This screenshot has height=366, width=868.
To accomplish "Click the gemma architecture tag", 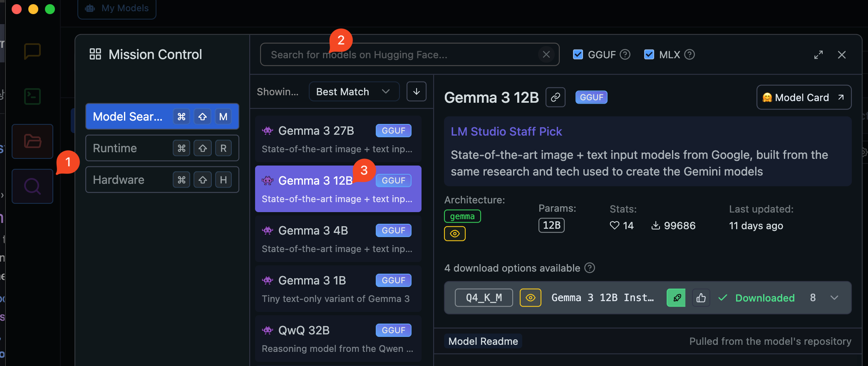I will (x=462, y=216).
